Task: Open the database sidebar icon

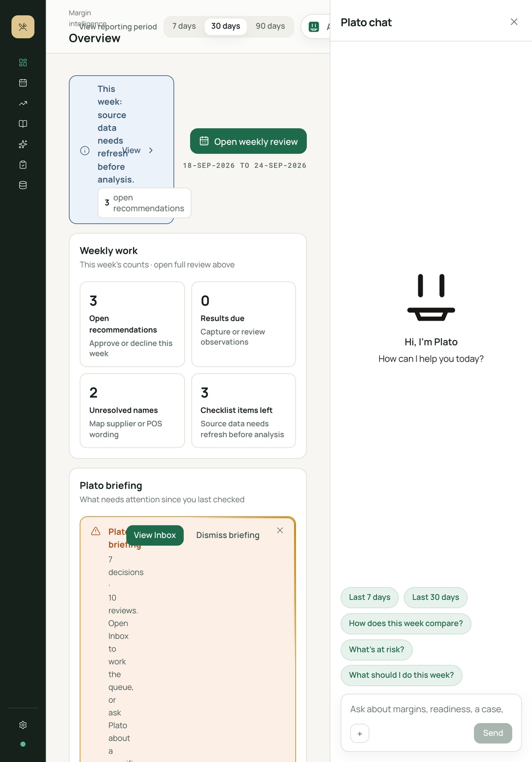Action: point(23,185)
